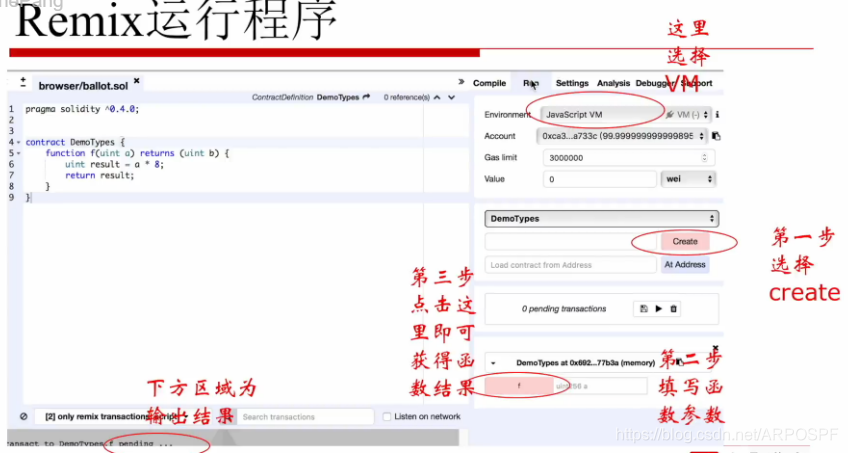Click the code line 'contract DemoTypes {'
The image size is (848, 453).
75,142
